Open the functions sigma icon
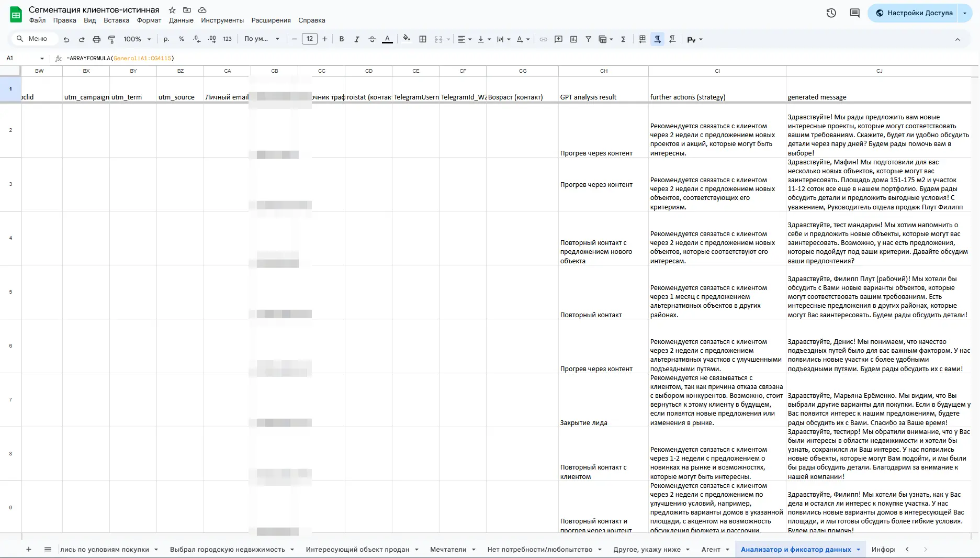 pyautogui.click(x=623, y=39)
